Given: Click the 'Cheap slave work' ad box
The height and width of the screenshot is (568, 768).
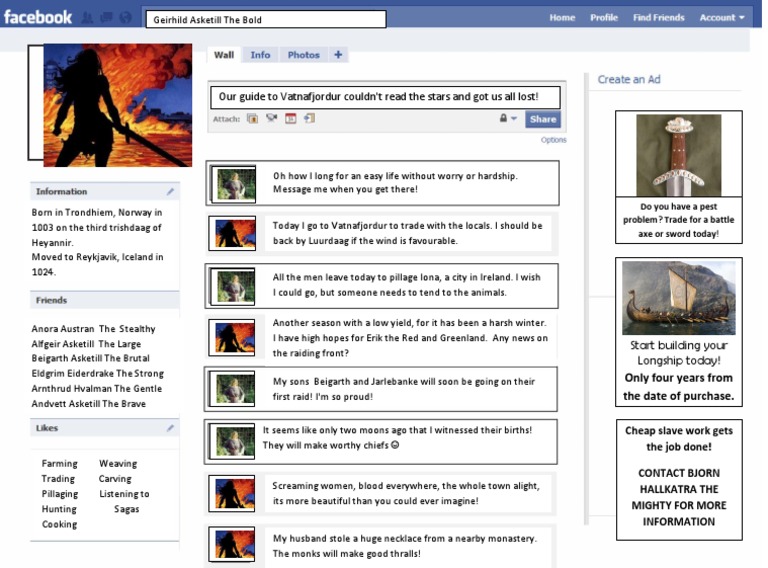Looking at the screenshot, I should 679,480.
